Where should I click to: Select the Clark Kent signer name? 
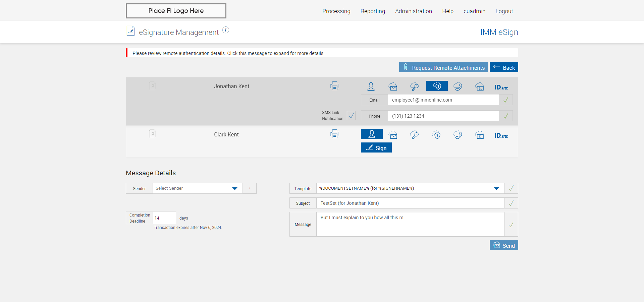[x=226, y=134]
